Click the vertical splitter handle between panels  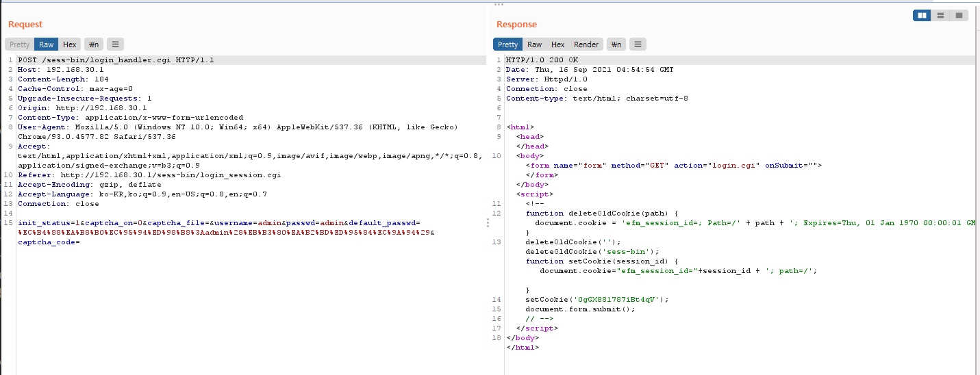click(x=488, y=223)
